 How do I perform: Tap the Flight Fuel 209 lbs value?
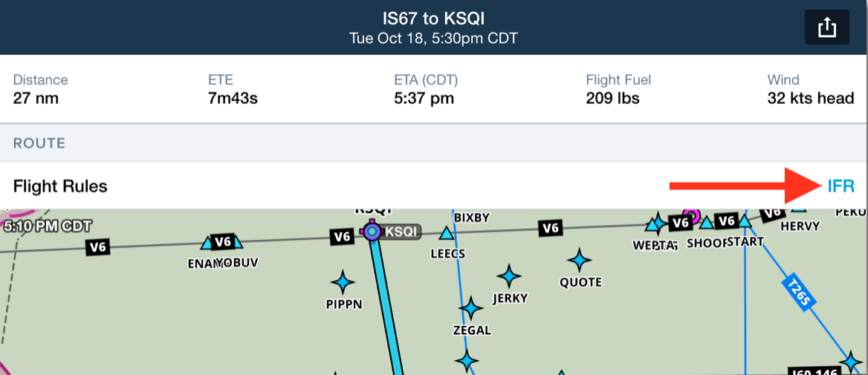click(612, 99)
